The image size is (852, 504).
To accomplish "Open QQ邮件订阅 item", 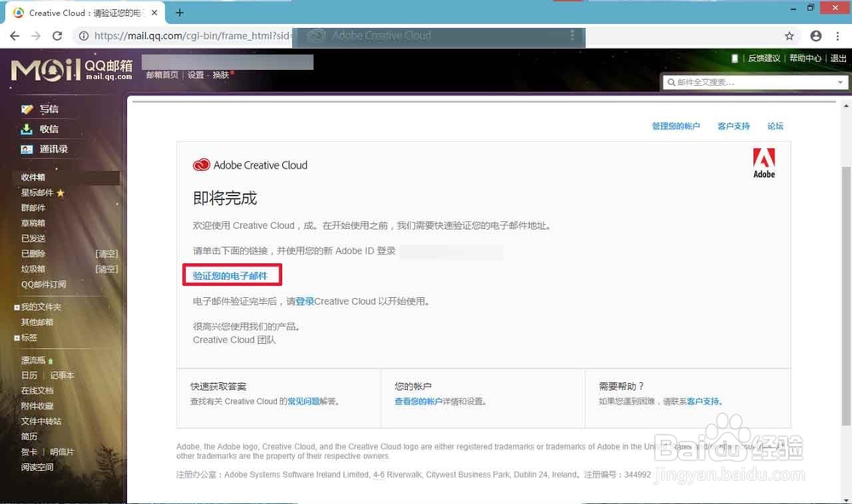I will tap(43, 284).
